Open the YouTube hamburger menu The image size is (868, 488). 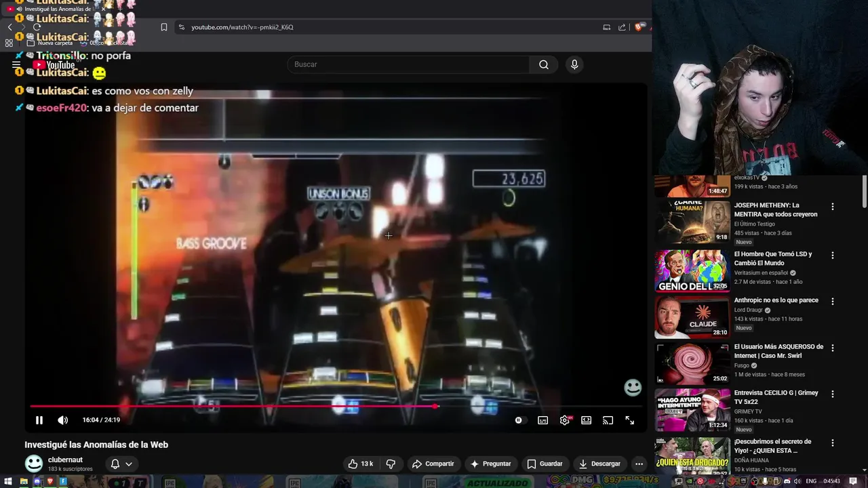point(16,65)
